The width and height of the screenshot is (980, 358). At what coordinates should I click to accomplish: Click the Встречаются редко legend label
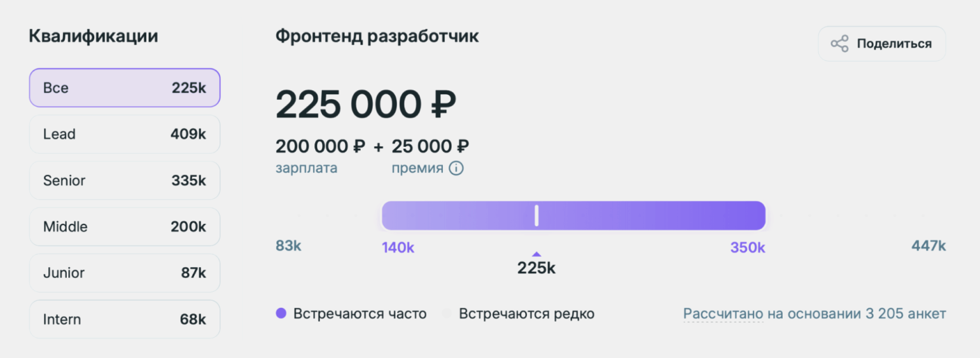526,313
